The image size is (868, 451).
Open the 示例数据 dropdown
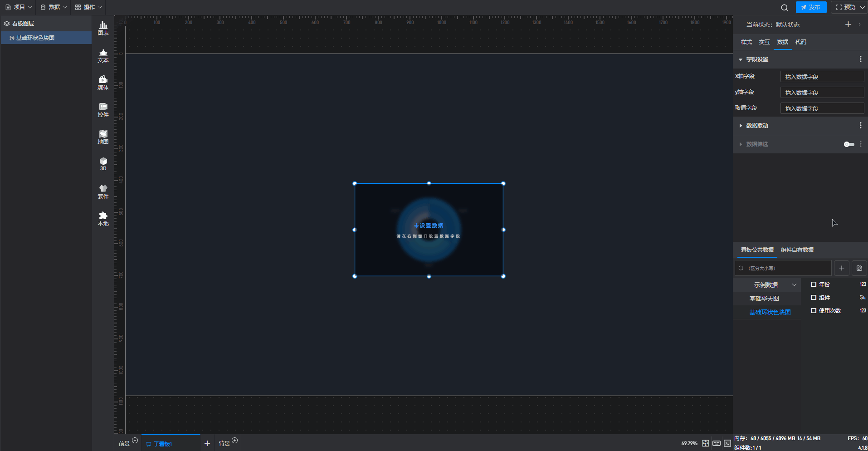pyautogui.click(x=773, y=285)
